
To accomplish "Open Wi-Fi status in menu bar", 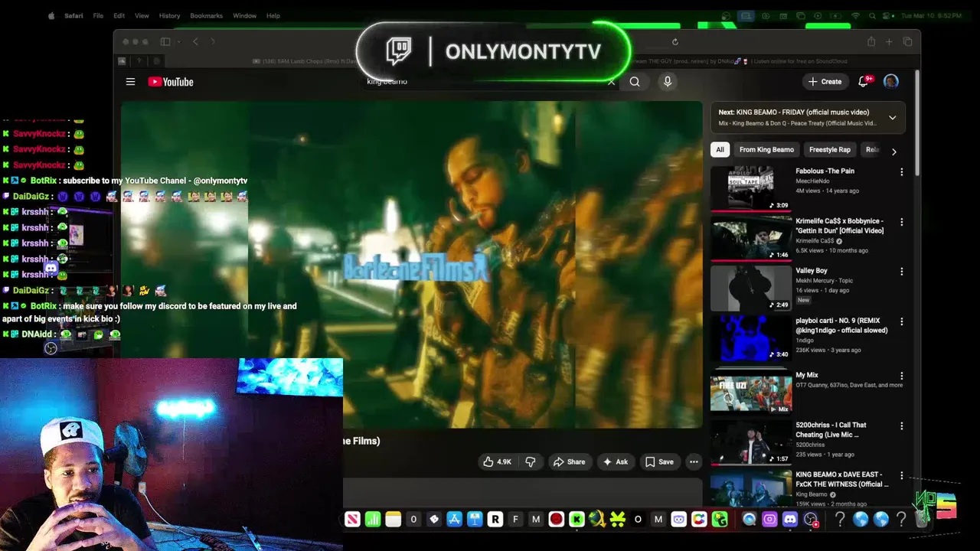I will click(x=855, y=15).
